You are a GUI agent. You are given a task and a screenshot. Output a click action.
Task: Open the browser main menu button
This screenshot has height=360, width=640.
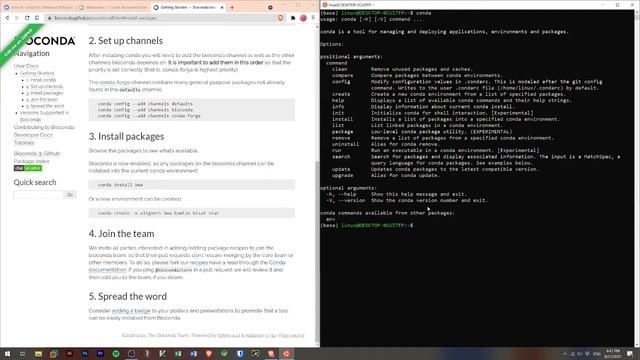pyautogui.click(x=313, y=18)
